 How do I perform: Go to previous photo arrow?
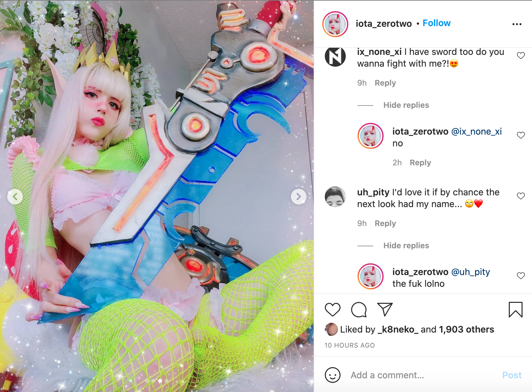[15, 197]
